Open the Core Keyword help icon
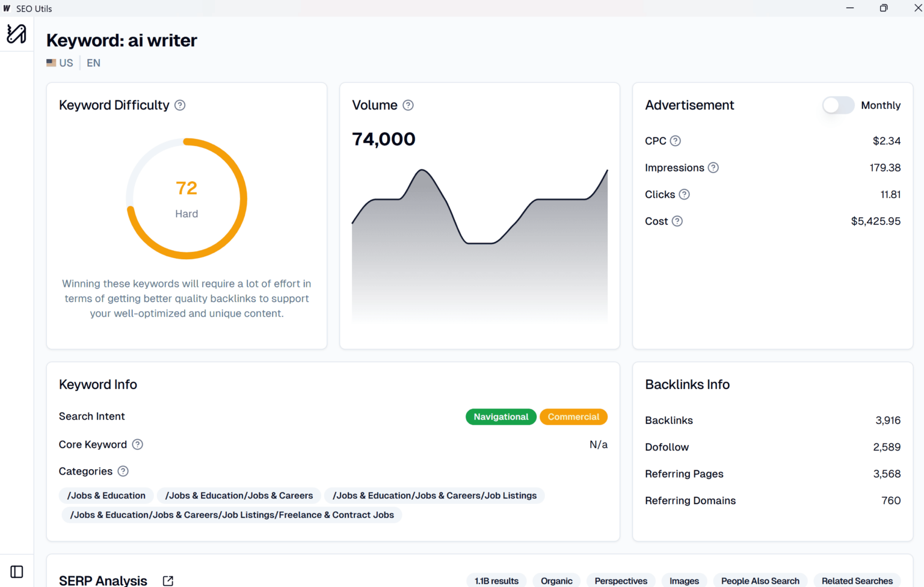924x587 pixels. coord(137,444)
